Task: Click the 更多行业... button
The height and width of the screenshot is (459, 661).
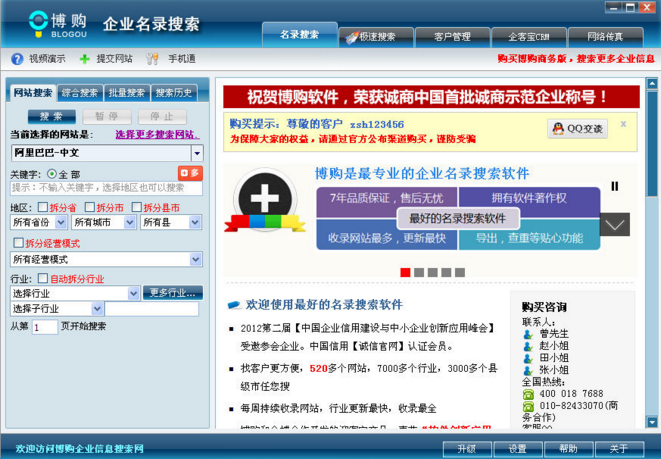Action: [x=172, y=293]
